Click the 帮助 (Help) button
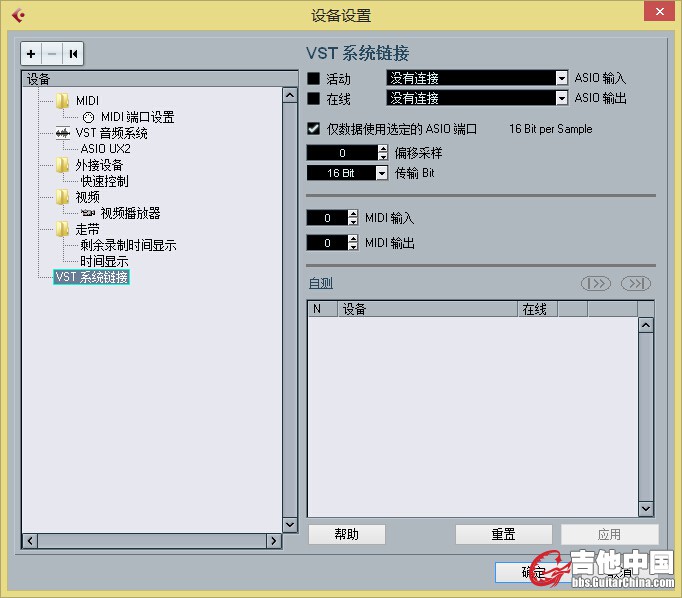Image resolution: width=682 pixels, height=598 pixels. 347,534
